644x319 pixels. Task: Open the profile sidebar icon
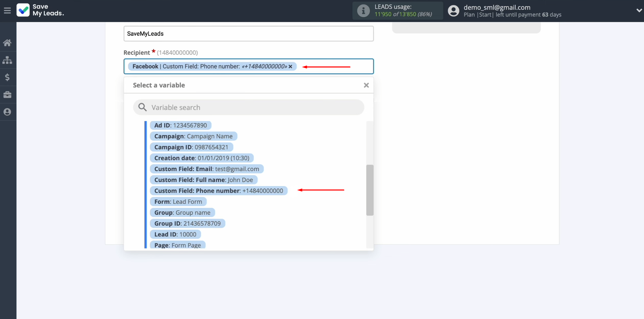pyautogui.click(x=7, y=112)
